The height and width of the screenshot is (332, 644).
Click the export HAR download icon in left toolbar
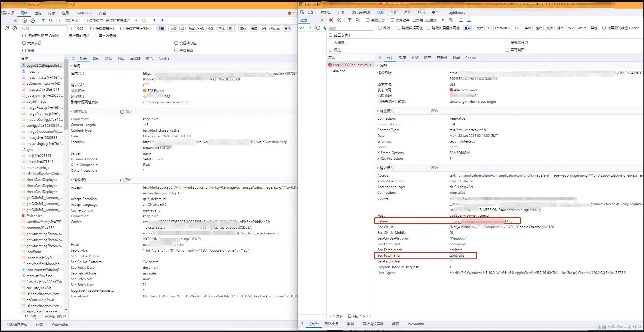[x=162, y=21]
